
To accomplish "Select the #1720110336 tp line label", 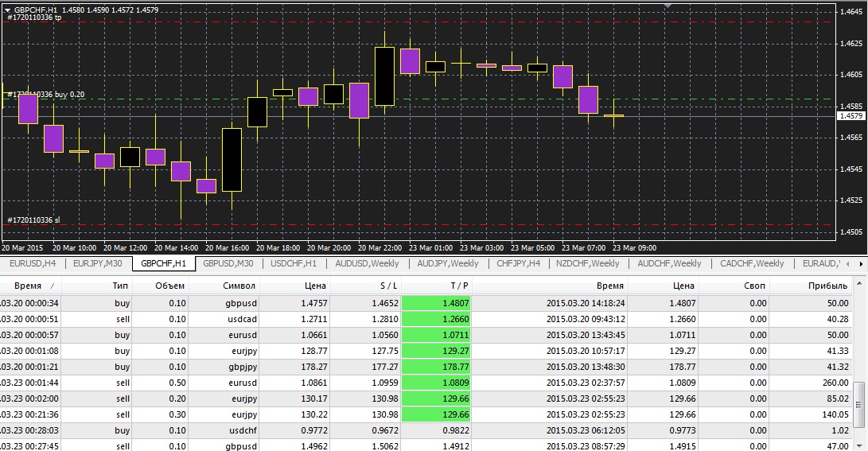I will point(34,17).
